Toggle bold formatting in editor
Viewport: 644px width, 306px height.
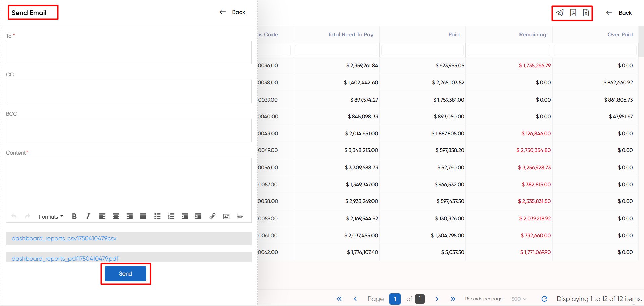pyautogui.click(x=74, y=216)
